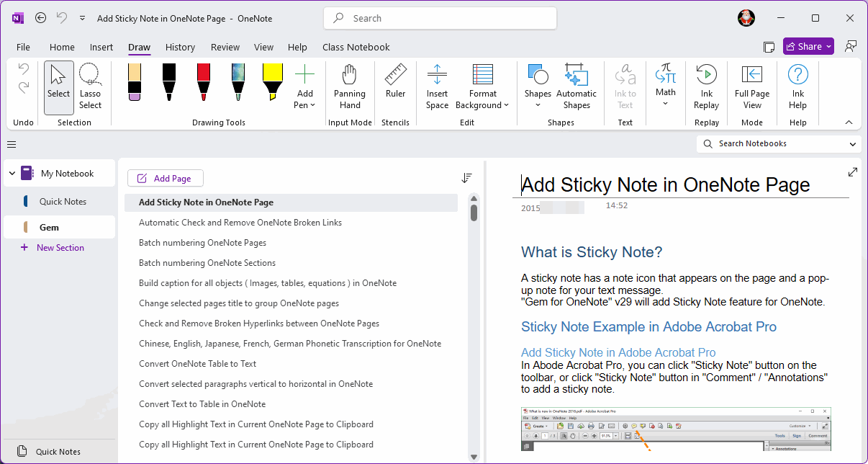Pick the black pen
This screenshot has height=464, width=868.
pos(169,81)
